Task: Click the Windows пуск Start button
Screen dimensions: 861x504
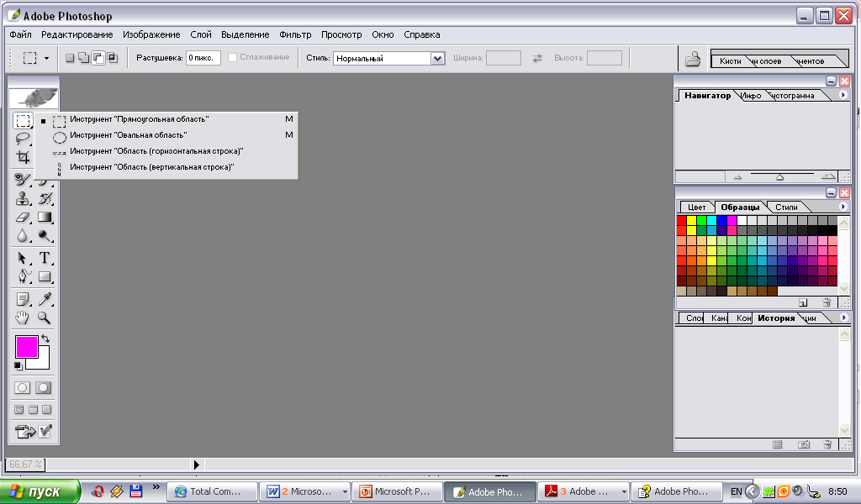Action: 40,491
